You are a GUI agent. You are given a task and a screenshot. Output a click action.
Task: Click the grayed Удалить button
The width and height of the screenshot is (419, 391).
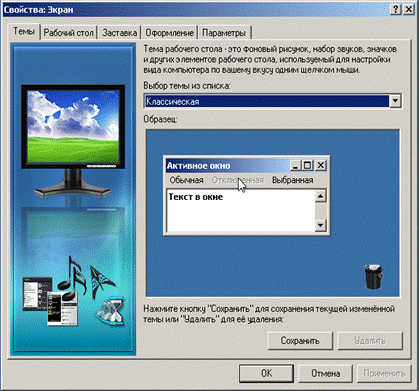click(370, 341)
